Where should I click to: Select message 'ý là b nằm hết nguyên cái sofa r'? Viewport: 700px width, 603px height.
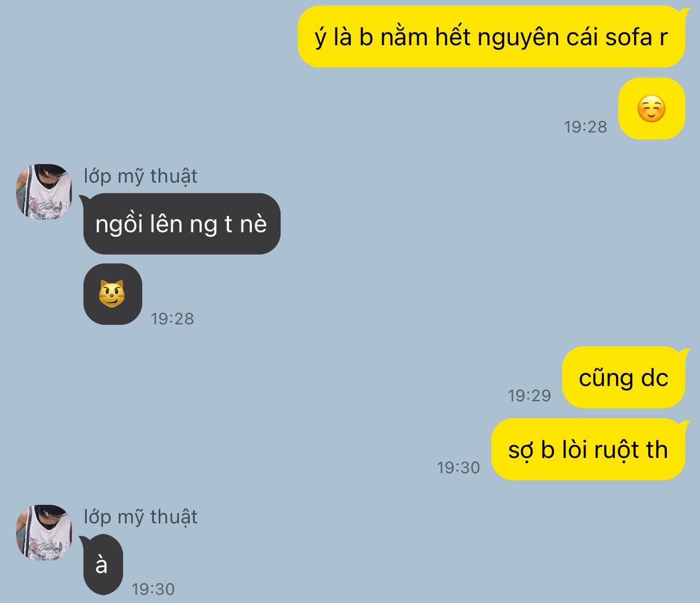[491, 37]
